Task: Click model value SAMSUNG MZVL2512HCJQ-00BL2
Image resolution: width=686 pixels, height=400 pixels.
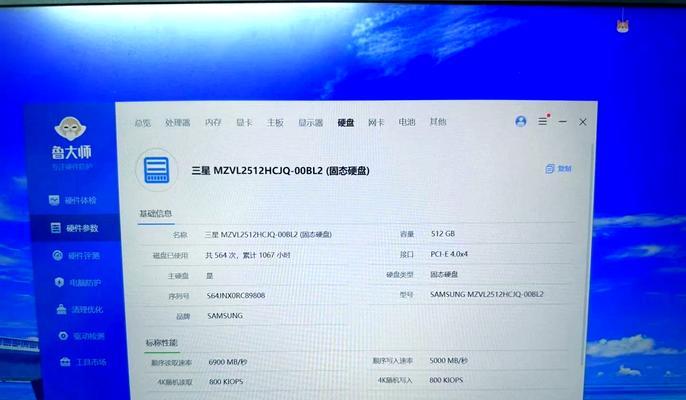Action: tap(486, 294)
